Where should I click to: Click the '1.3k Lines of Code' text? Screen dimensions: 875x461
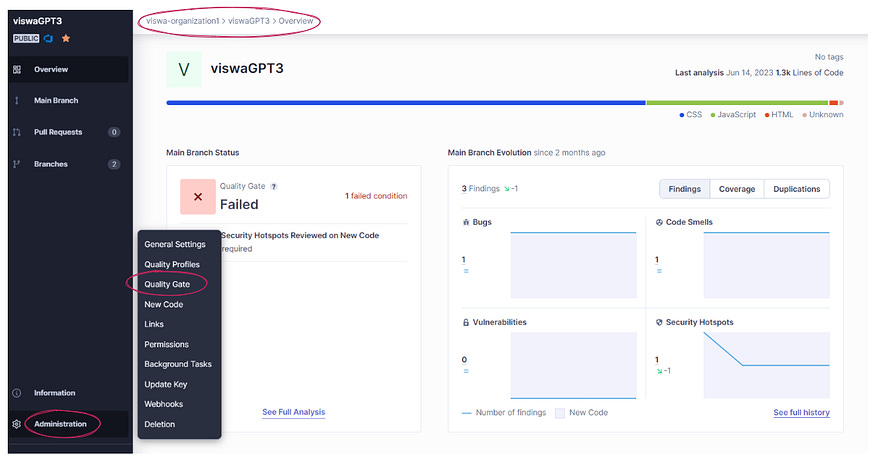809,73
